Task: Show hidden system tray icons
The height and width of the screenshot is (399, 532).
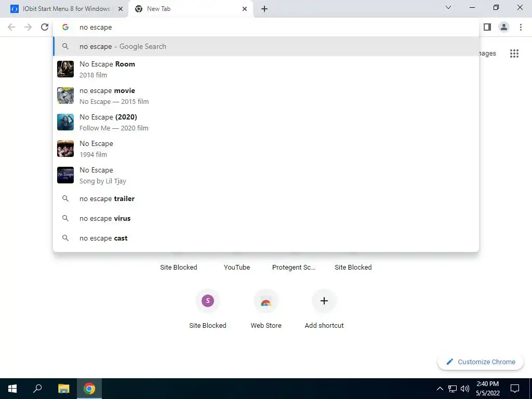Action: 440,389
